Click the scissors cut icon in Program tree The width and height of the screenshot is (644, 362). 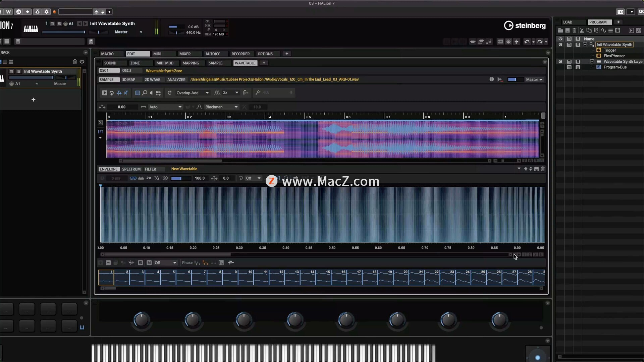[582, 31]
